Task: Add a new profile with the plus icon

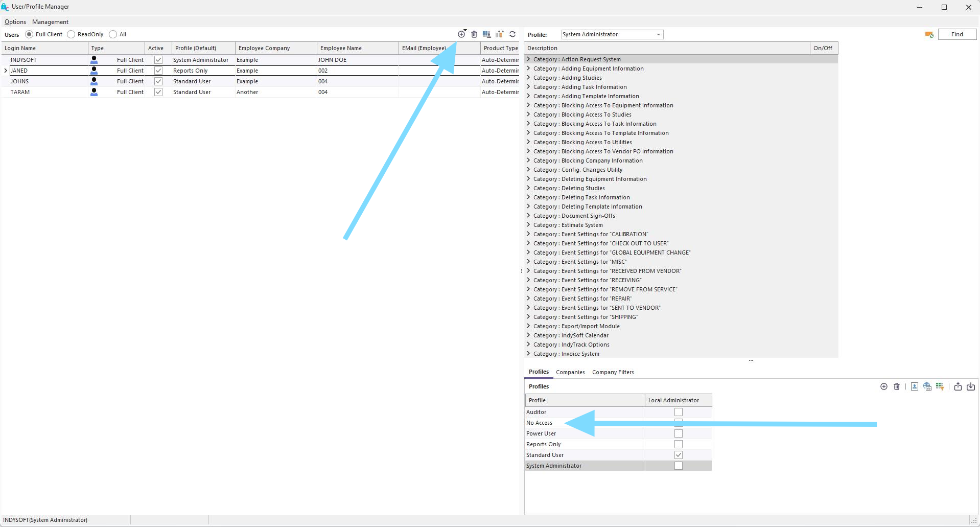Action: click(884, 387)
